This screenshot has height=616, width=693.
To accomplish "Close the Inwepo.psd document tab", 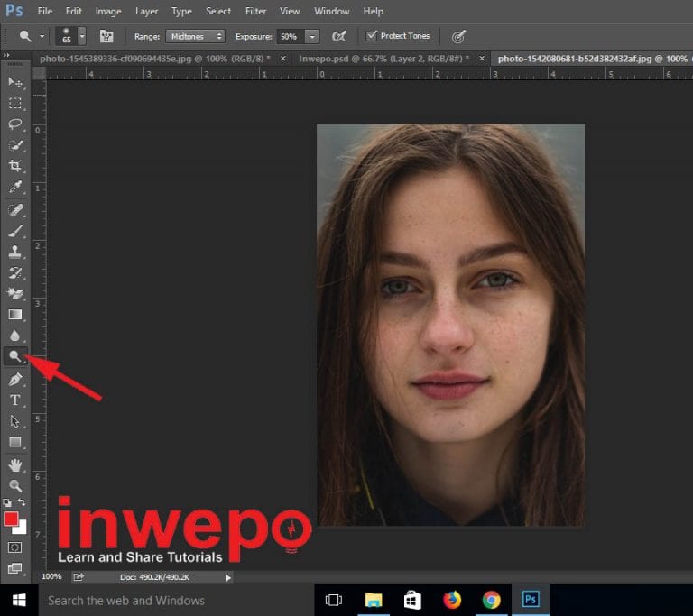I will pos(482,59).
